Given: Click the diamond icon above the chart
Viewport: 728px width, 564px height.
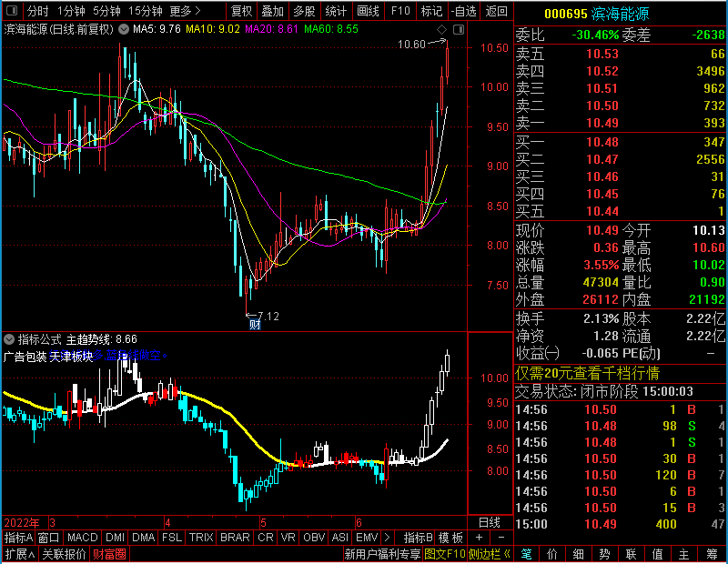Looking at the screenshot, I should (441, 30).
